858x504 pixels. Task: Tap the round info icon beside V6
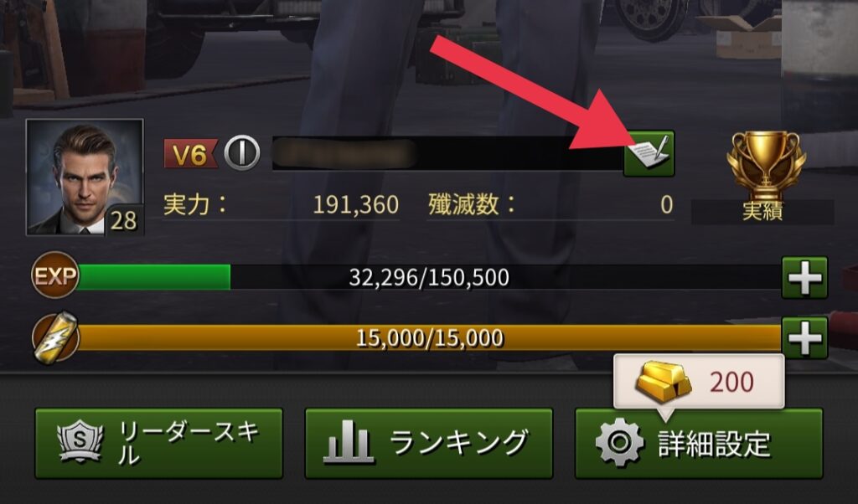pos(242,153)
